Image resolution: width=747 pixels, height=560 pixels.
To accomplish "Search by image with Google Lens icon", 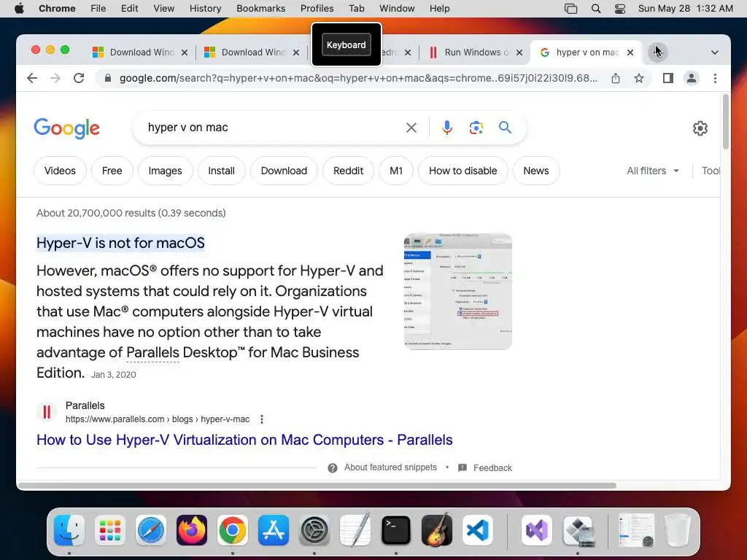I will pyautogui.click(x=476, y=128).
